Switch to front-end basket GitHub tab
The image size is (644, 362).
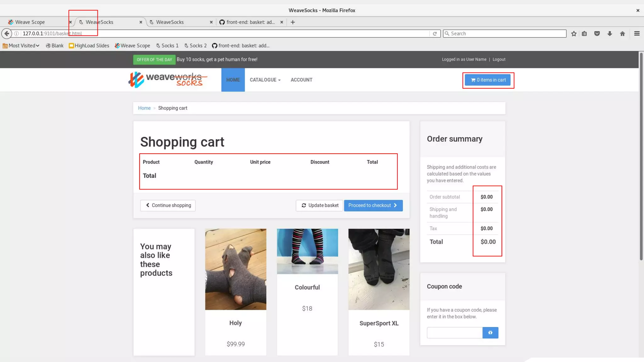[250, 22]
